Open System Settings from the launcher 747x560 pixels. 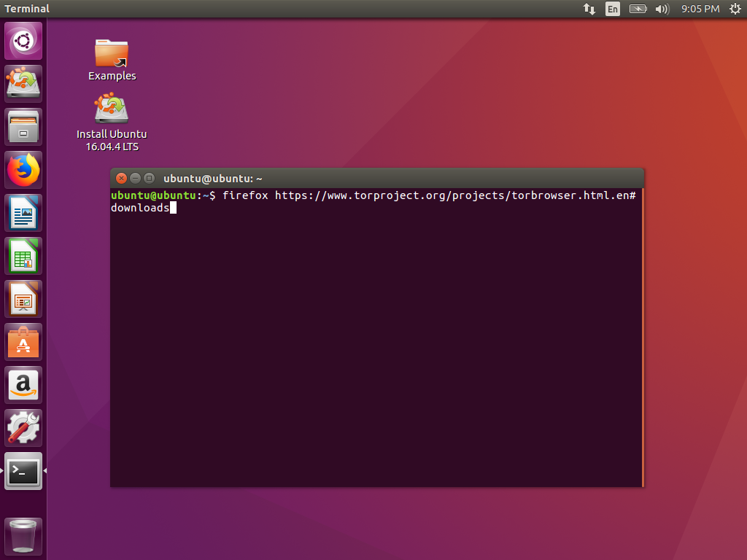pos(23,428)
